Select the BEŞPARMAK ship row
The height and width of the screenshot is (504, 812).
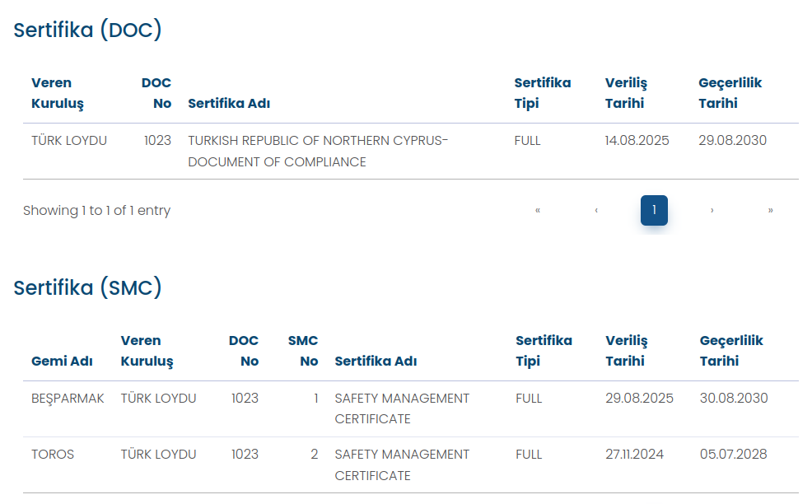(411, 408)
